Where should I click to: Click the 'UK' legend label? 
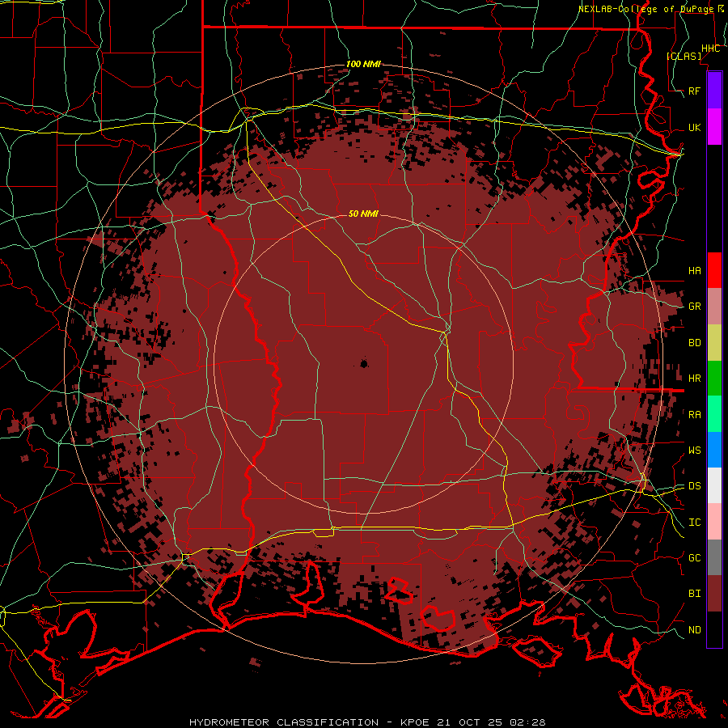pyautogui.click(x=695, y=127)
